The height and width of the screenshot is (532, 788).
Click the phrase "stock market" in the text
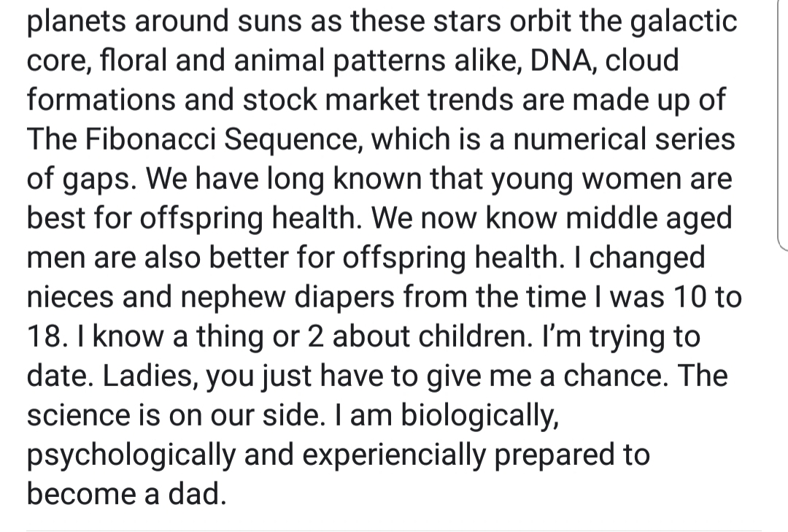click(x=331, y=99)
